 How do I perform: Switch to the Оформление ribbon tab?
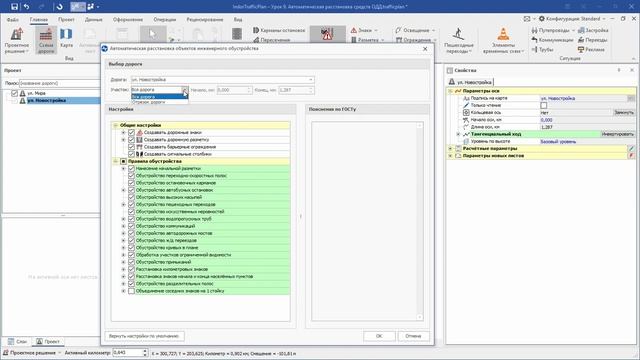tap(128, 19)
